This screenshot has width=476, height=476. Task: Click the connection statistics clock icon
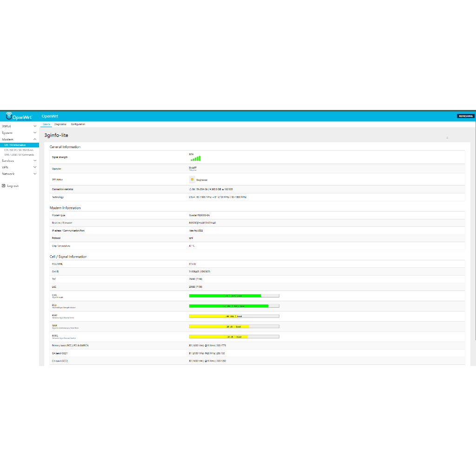[190, 190]
